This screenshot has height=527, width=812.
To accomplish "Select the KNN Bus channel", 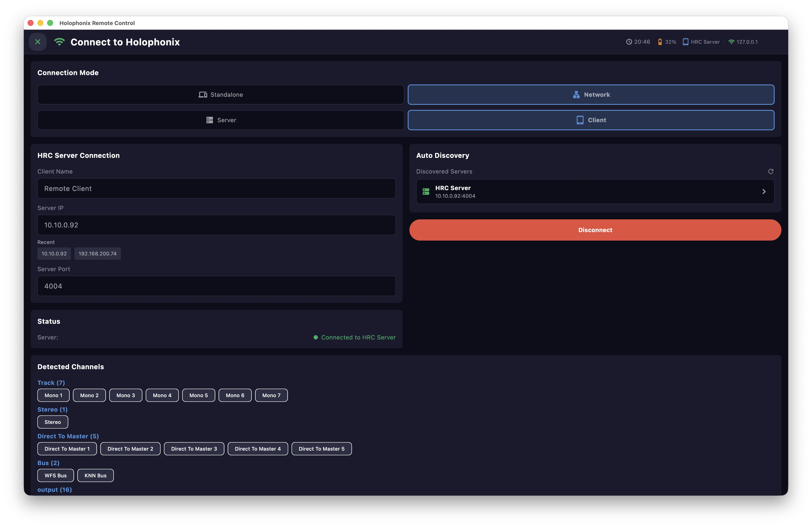I will point(96,475).
